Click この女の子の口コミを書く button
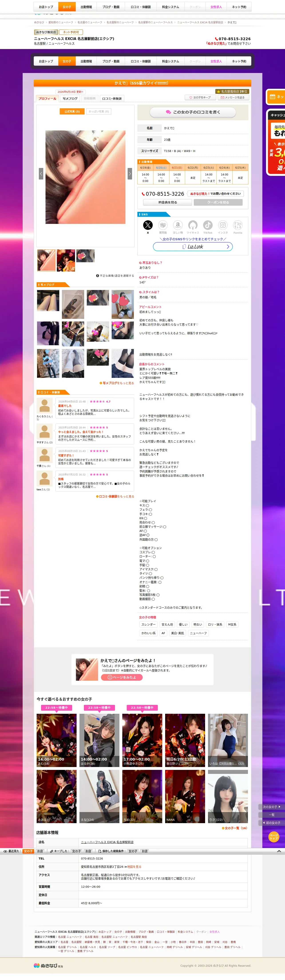Viewport: 285px width, 980px height. click(193, 112)
